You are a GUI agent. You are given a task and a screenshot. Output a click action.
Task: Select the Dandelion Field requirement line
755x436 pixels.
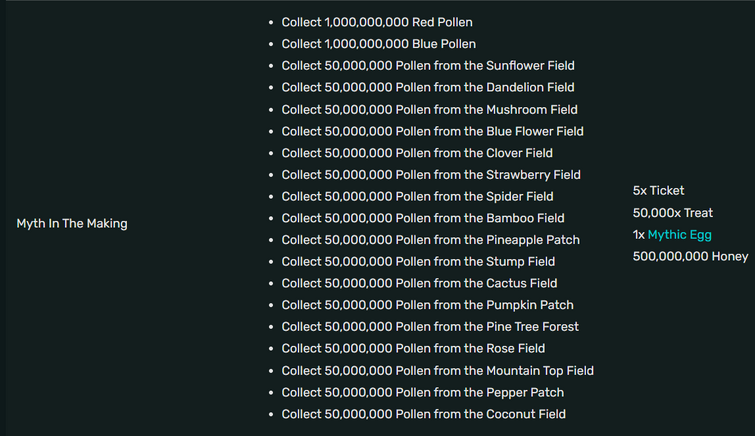tap(428, 87)
